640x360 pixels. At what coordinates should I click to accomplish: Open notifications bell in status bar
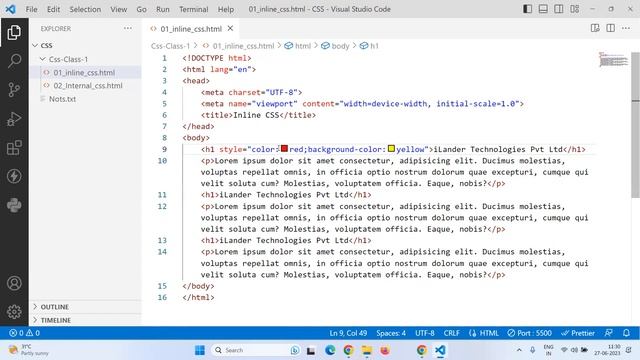[x=626, y=333]
